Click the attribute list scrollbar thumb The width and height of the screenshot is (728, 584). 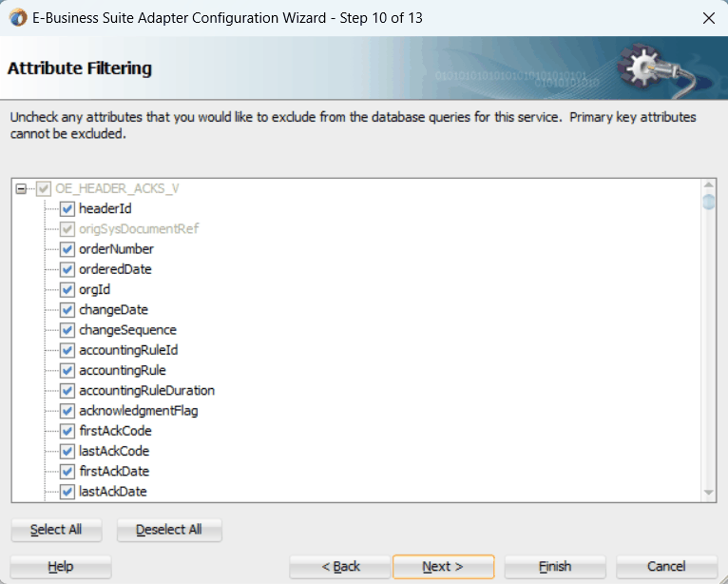click(708, 202)
